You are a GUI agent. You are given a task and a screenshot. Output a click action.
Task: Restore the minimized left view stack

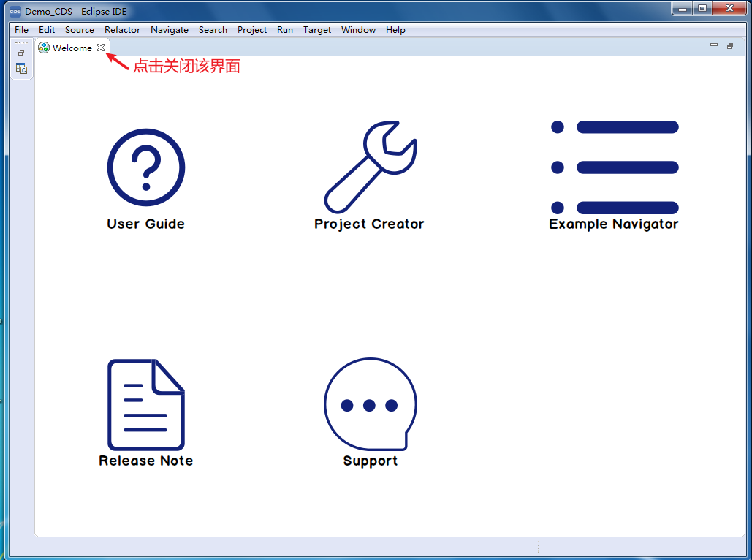tap(21, 53)
